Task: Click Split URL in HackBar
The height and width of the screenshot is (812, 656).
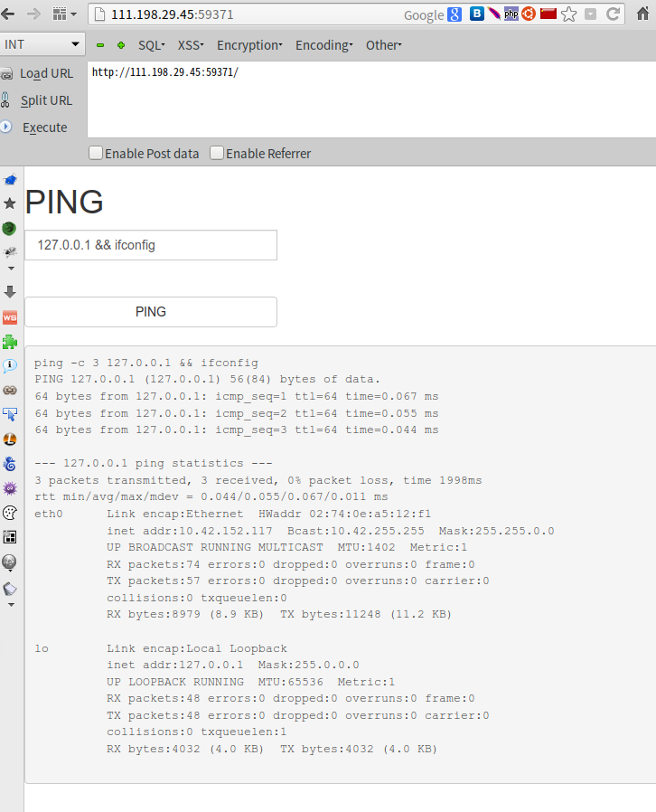Action: pos(46,100)
